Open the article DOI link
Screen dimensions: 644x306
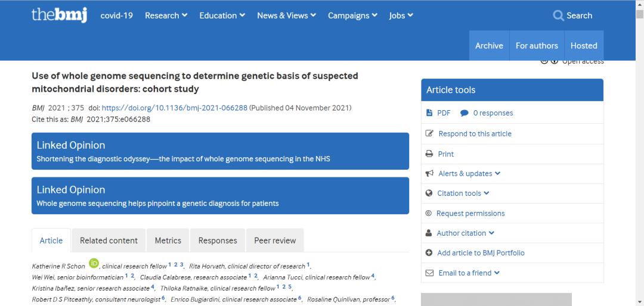point(174,108)
